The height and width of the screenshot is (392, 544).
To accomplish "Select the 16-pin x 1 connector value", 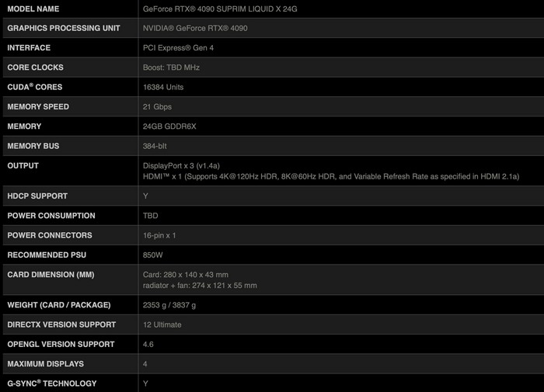I will [x=160, y=235].
